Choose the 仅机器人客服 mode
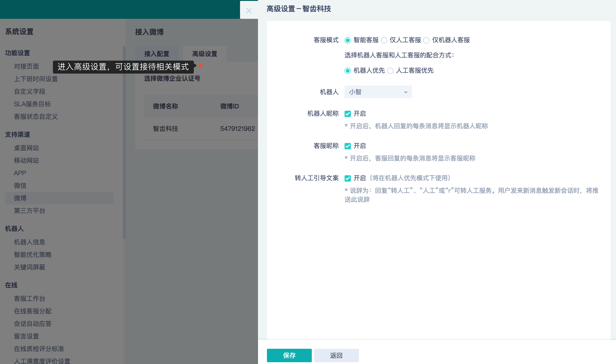 pyautogui.click(x=426, y=40)
